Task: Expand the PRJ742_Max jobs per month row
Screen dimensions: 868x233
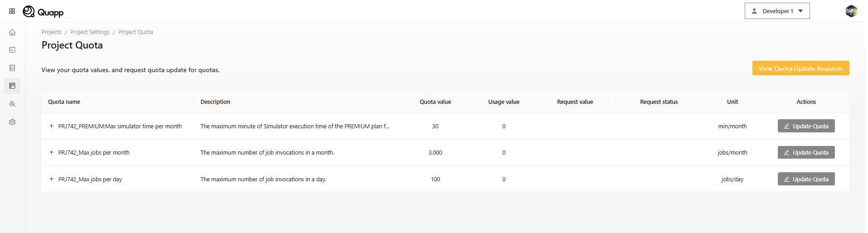Action: pyautogui.click(x=52, y=152)
